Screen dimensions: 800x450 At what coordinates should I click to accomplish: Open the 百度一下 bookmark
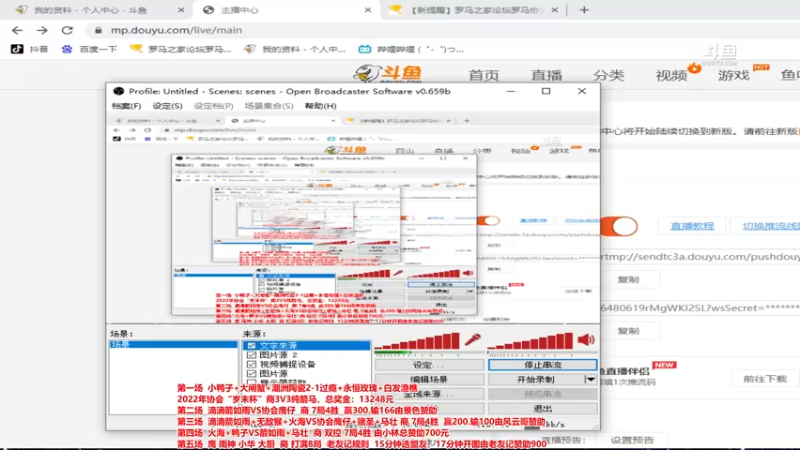(90, 49)
